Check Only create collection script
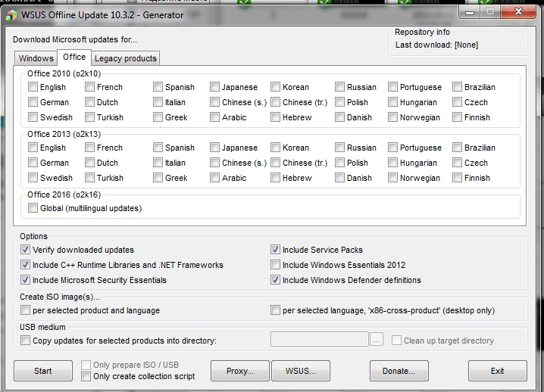This screenshot has width=544, height=392. tap(86, 376)
